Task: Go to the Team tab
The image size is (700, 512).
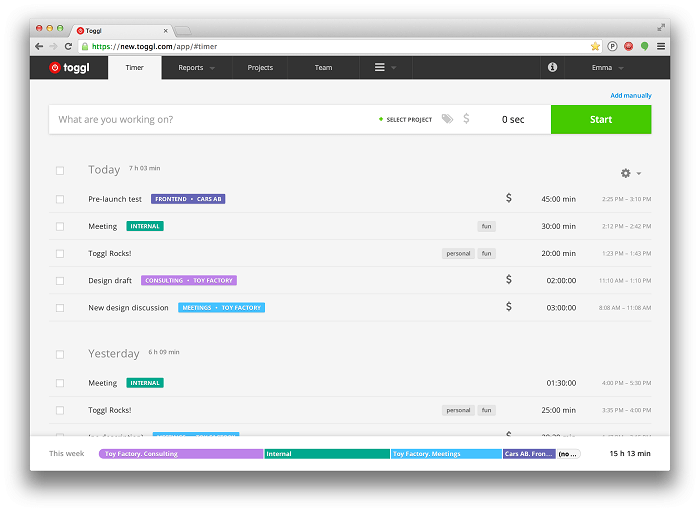Action: pyautogui.click(x=323, y=67)
